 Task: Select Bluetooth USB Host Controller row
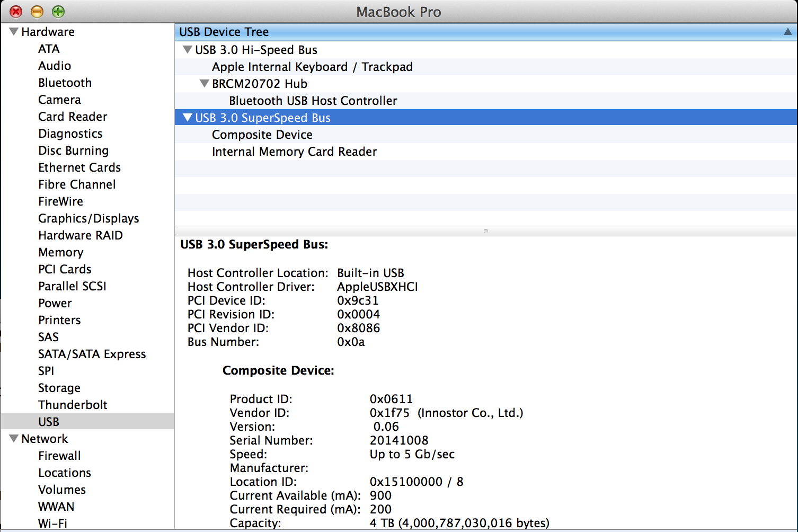click(486, 101)
